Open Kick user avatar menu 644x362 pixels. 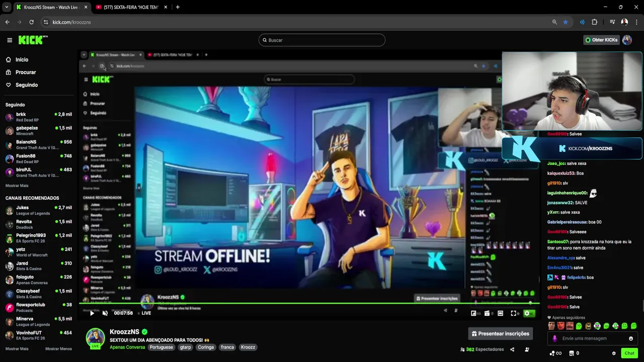click(627, 40)
